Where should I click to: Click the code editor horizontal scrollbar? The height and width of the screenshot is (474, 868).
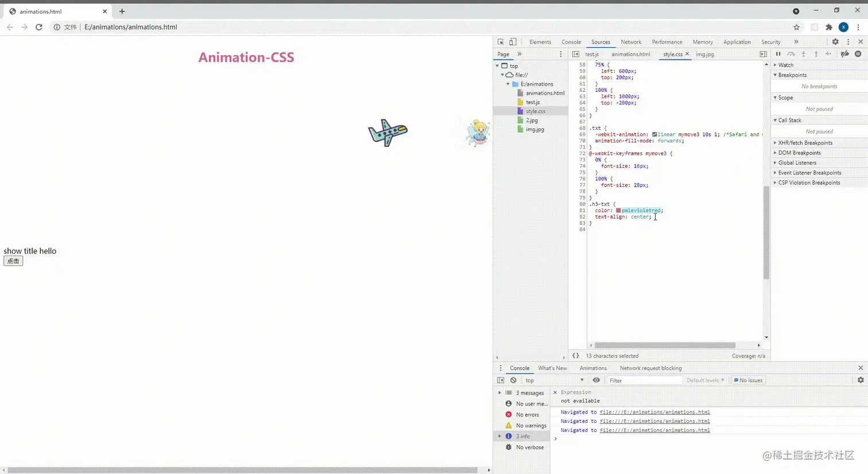(665, 345)
